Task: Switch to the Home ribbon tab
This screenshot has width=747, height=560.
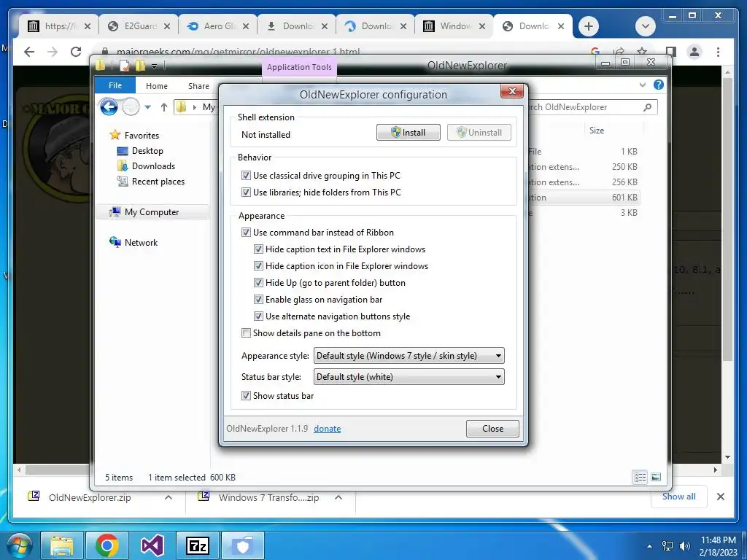Action: click(157, 86)
